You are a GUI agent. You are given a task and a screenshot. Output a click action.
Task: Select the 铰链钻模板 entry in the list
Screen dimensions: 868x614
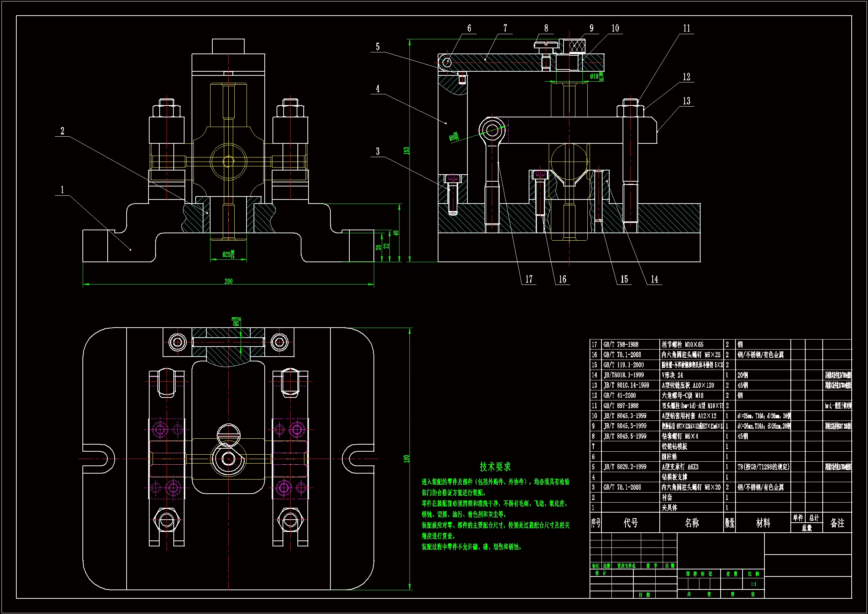click(675, 446)
